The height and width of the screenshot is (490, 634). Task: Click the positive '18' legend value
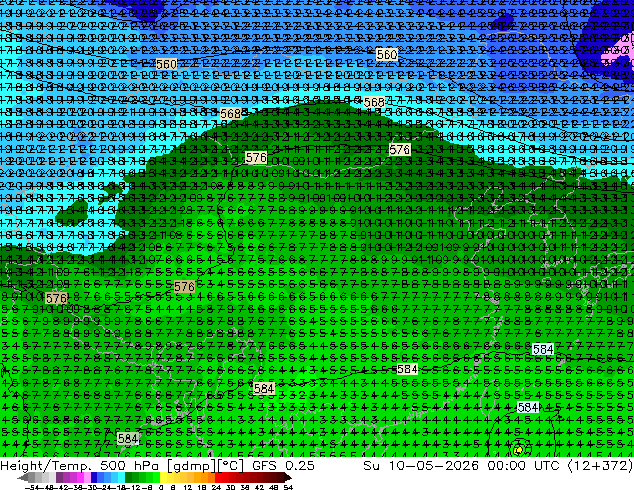(202, 488)
